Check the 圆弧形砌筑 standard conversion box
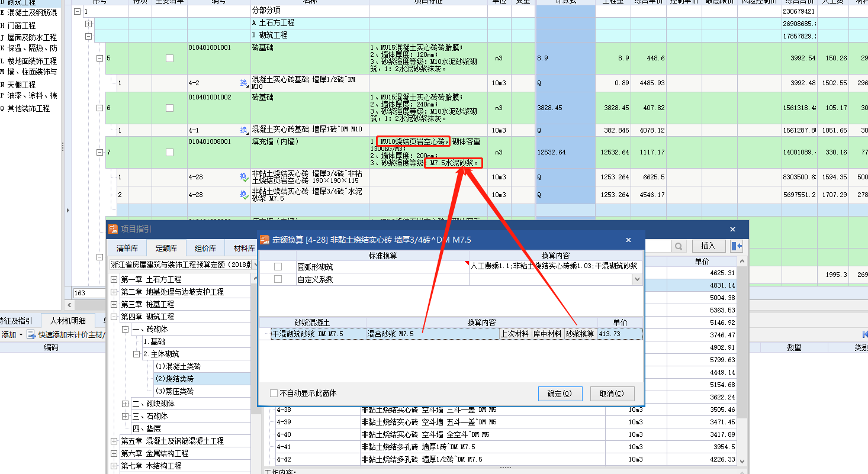The image size is (868, 474). click(278, 267)
